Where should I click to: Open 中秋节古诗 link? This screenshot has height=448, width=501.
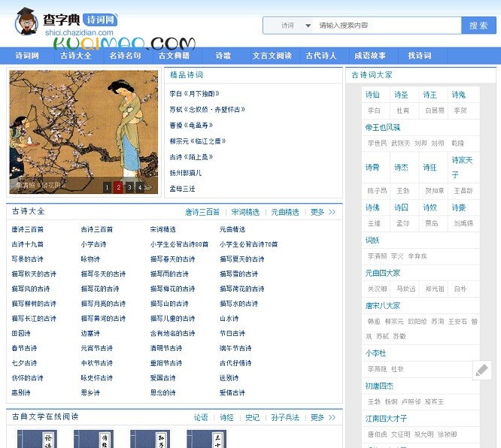pos(97,363)
